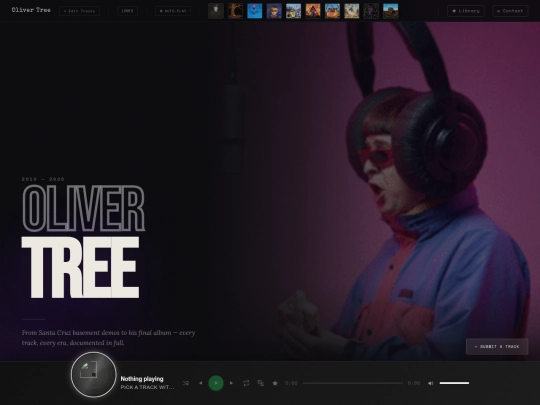Select the last desert-sky album thumbnail
Screen dimensions: 540x405
point(391,11)
